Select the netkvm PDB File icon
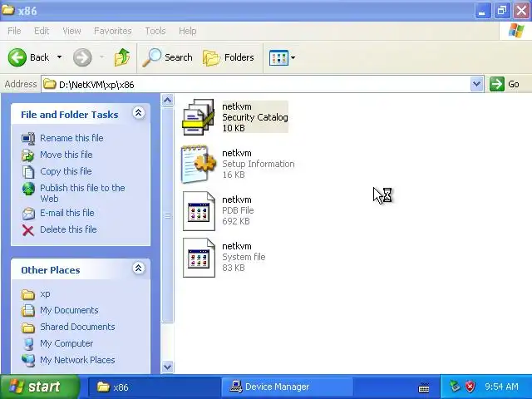Image resolution: width=532 pixels, height=399 pixels. click(199, 210)
